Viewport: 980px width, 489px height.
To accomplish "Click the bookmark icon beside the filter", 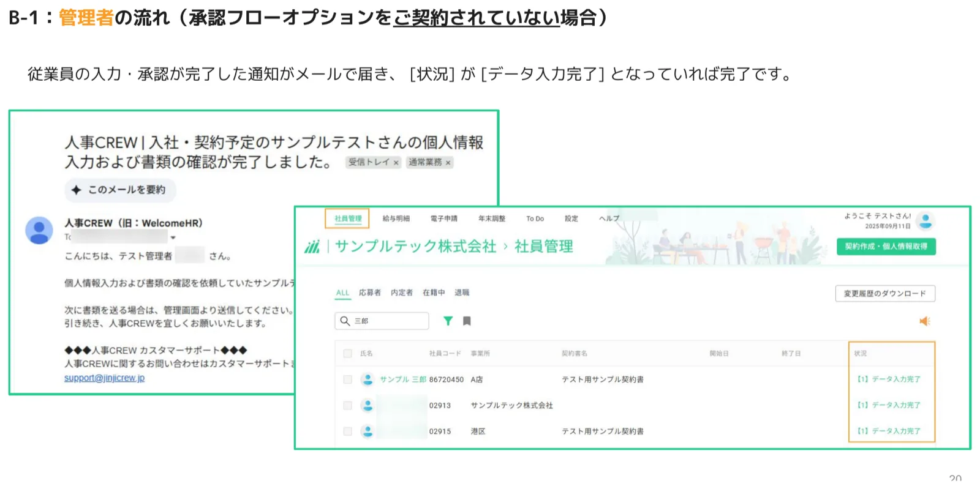I will (467, 321).
